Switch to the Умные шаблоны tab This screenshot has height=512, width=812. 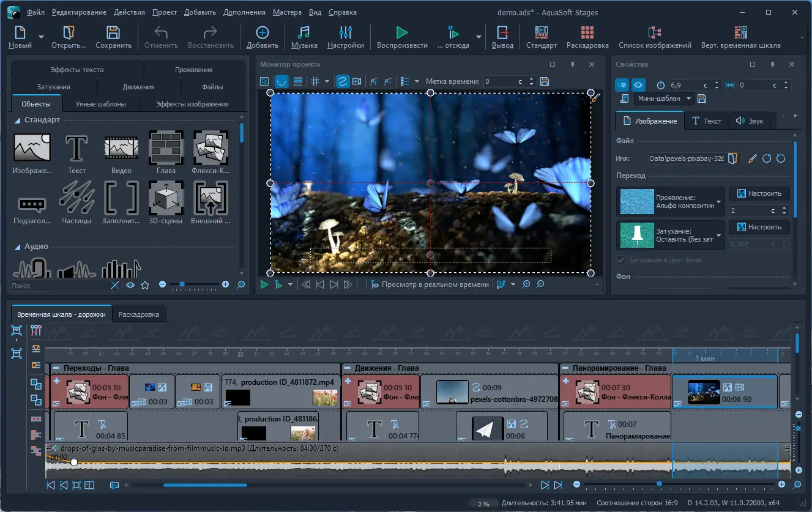(x=100, y=104)
